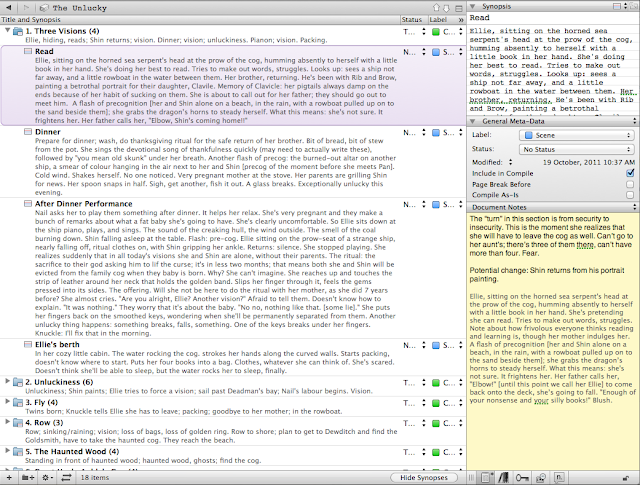Click Ellie's berth document icon
Image resolution: width=640 pixels, height=485 pixels.
[28, 345]
